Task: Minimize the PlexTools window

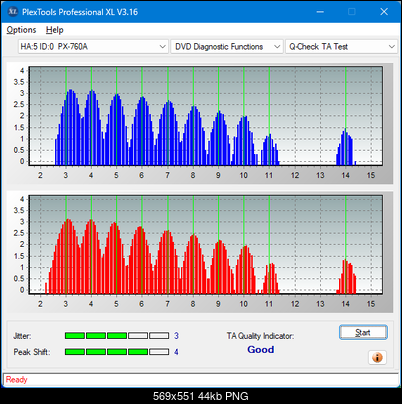Action: [320, 12]
